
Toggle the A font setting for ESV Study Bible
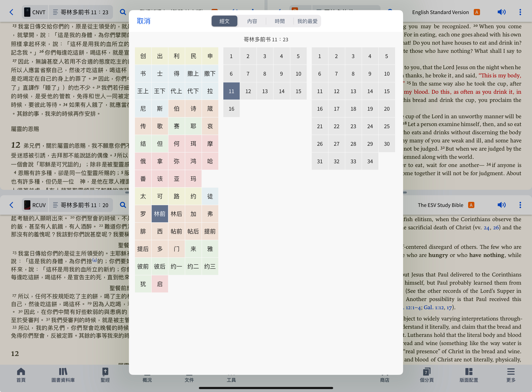tap(471, 205)
